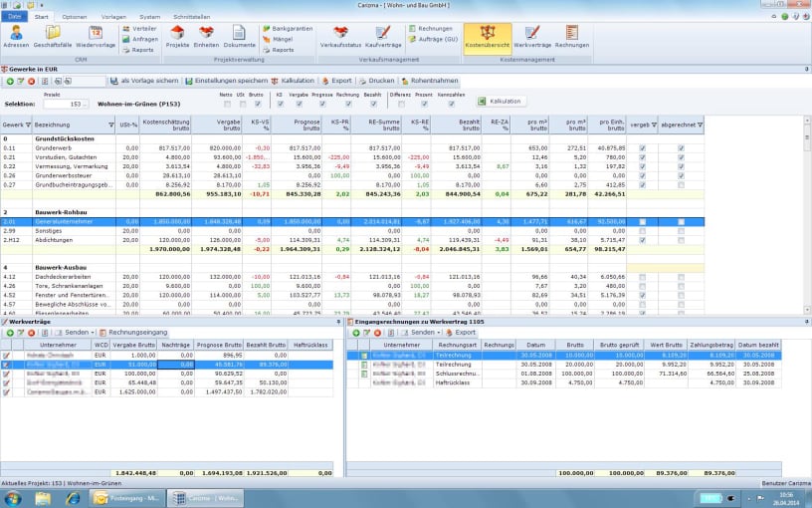Viewport: 812px width, 508px height.
Task: Uncheck the Prognose column checkbox
Action: click(x=322, y=103)
